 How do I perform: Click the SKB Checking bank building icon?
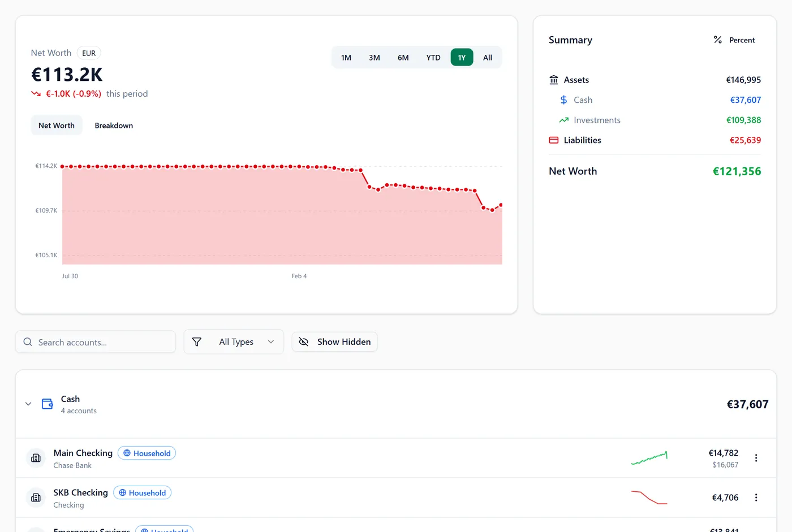coord(36,498)
